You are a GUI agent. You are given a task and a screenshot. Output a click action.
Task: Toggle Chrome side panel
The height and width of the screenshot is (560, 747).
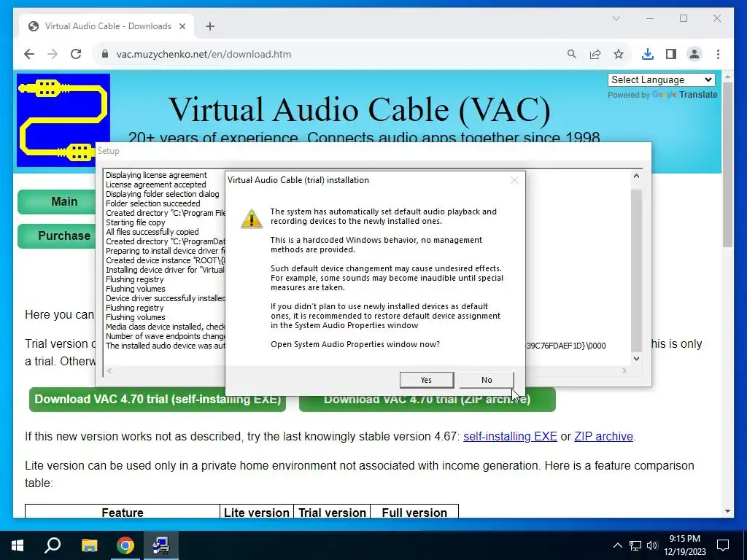tap(671, 54)
